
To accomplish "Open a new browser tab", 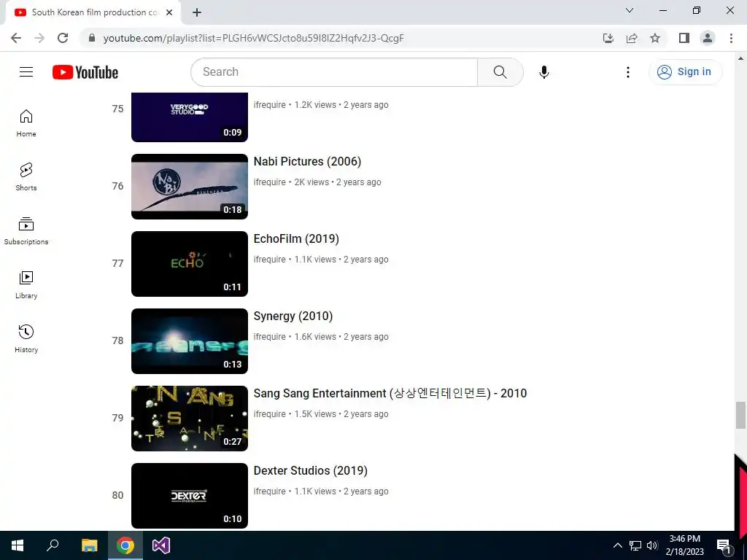I will pos(197,12).
